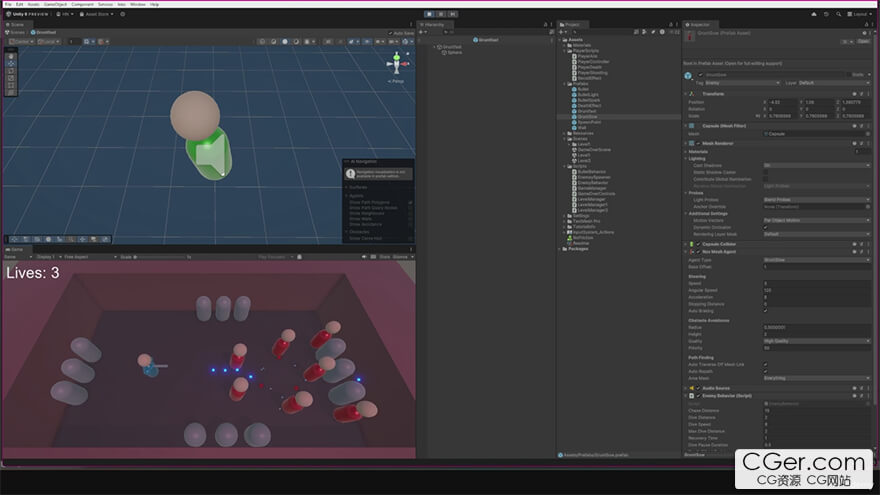Select the Rect tool in Scene toolbar

(x=11, y=86)
